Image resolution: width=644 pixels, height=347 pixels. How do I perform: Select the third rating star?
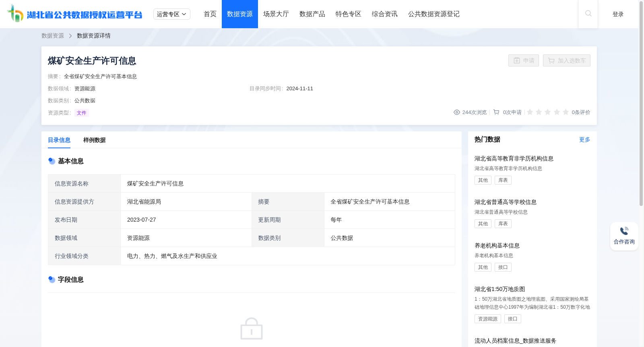click(548, 112)
